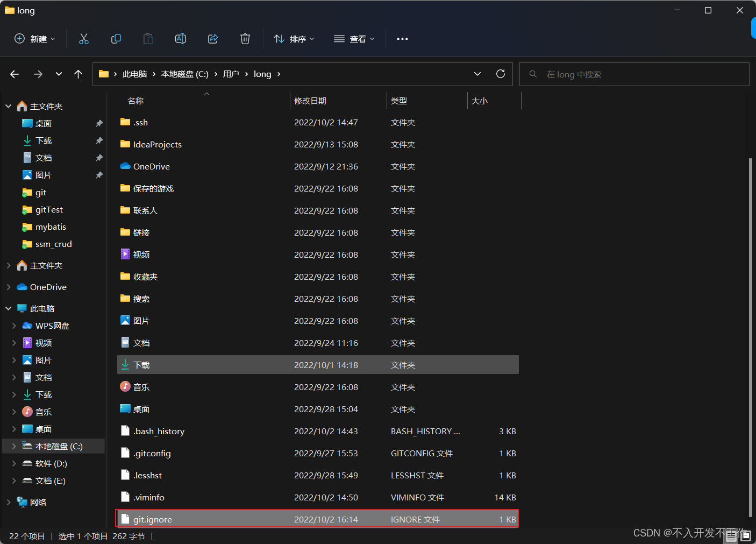This screenshot has width=756, height=544.
Task: Open the 新建 (New) dropdown
Action: [x=35, y=39]
